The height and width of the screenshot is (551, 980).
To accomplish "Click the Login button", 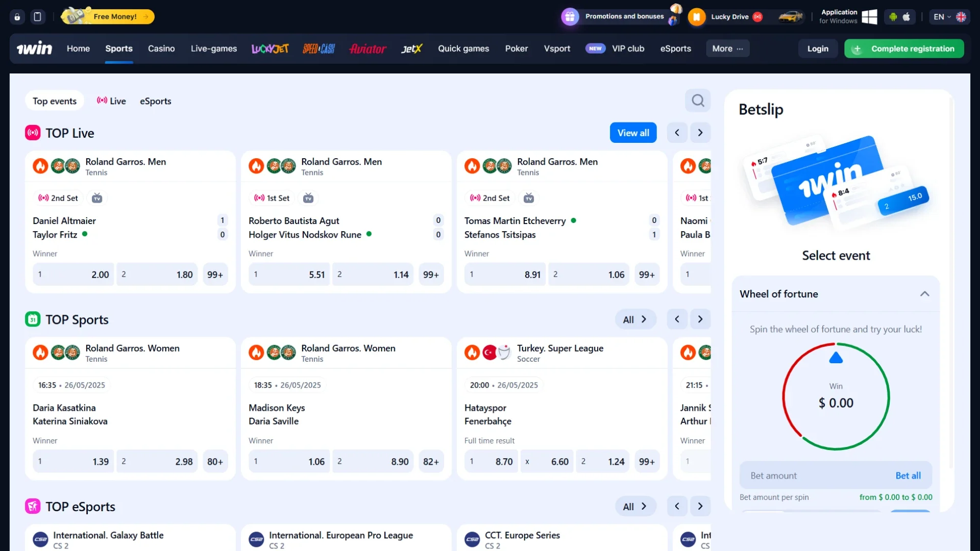I will [x=818, y=48].
